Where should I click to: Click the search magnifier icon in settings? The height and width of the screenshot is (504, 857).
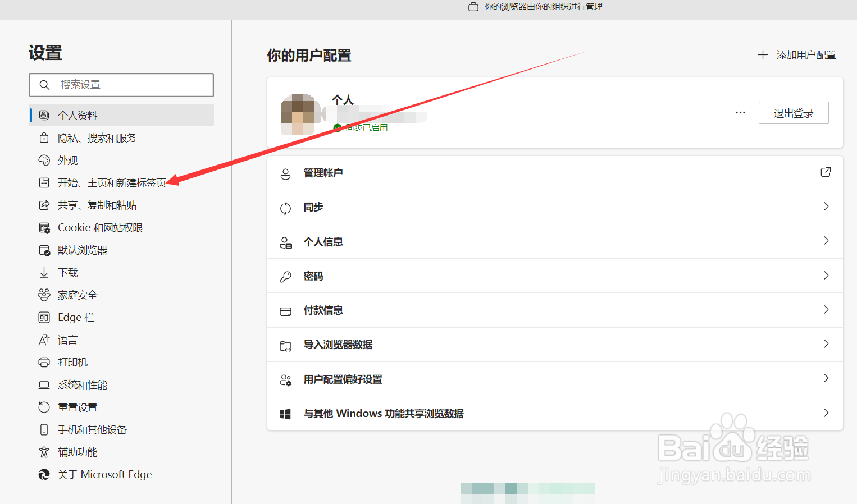click(x=44, y=85)
